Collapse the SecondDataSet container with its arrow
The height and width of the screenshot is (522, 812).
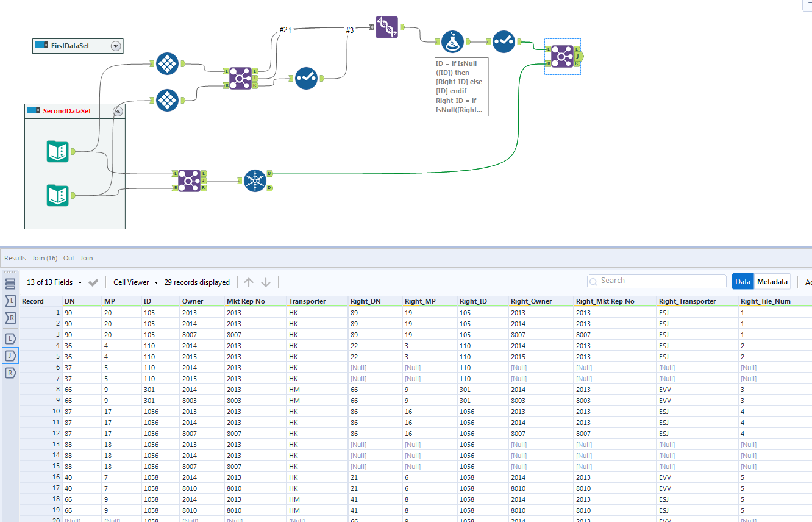pyautogui.click(x=118, y=110)
